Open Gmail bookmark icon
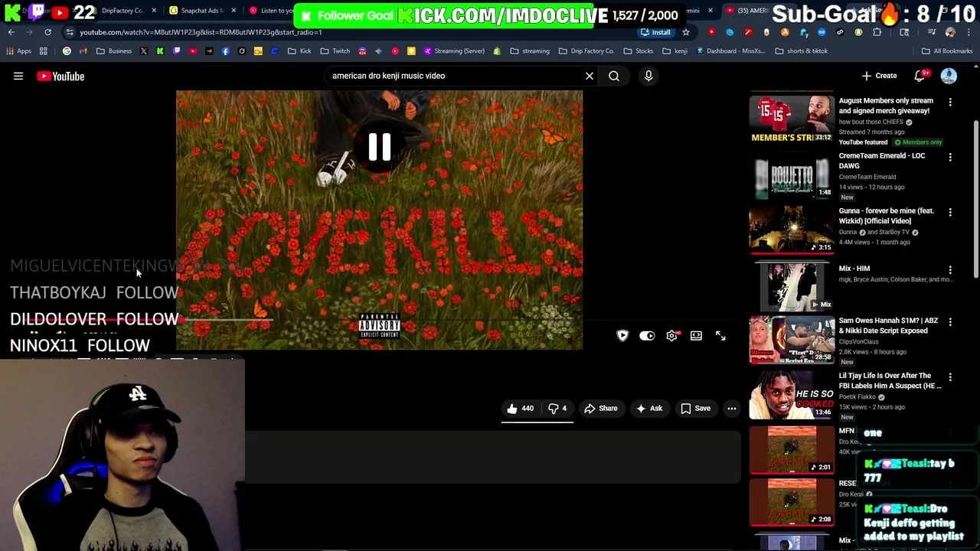The image size is (980, 551). 83,51
